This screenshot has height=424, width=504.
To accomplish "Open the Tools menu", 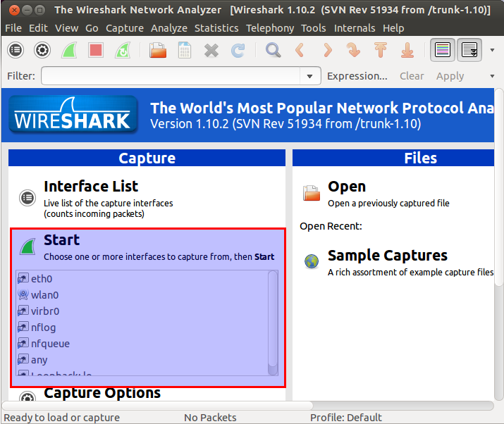I will (314, 28).
